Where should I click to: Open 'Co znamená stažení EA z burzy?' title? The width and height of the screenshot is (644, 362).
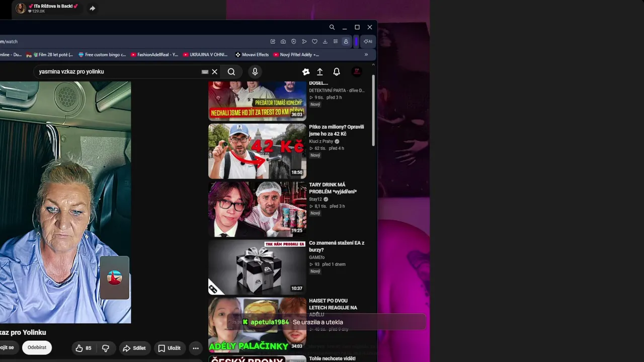coord(337,246)
